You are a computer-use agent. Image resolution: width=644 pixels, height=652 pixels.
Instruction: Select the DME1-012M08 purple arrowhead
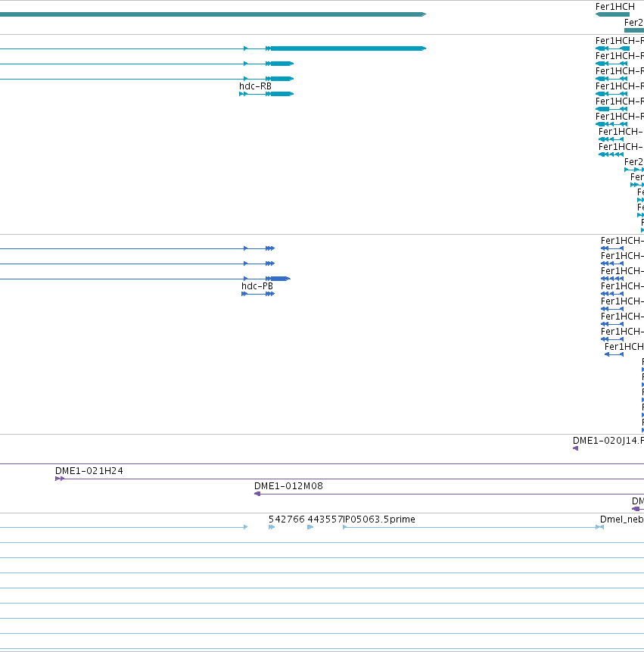click(257, 494)
